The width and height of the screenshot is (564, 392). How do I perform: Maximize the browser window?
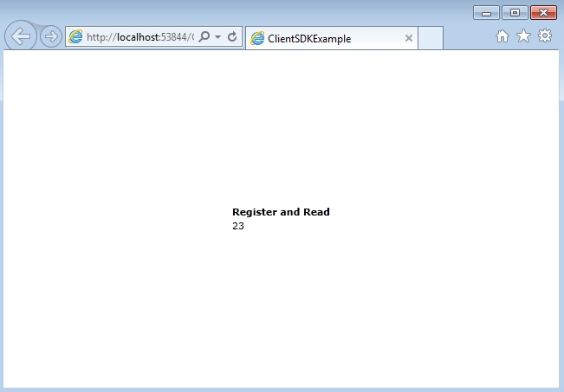point(515,13)
